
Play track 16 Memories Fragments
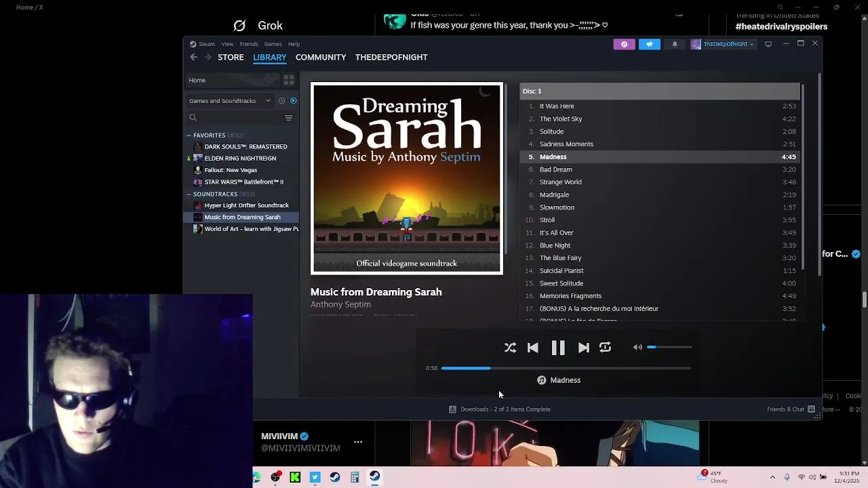660,296
